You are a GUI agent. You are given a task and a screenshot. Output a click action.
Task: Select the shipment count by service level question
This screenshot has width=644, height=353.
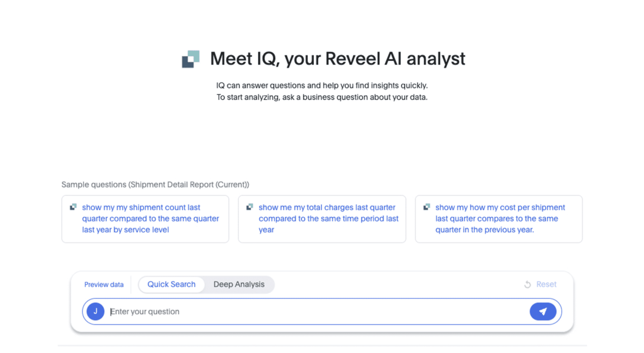[x=150, y=219]
